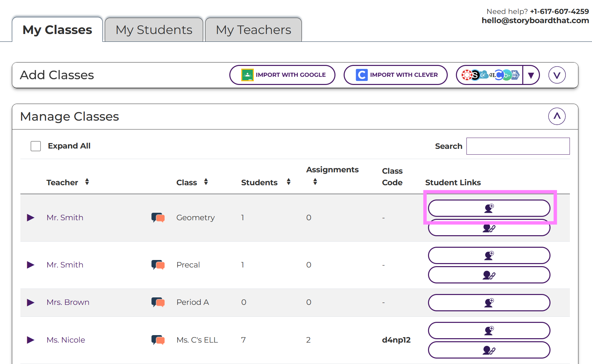The image size is (592, 364).
Task: Click add-student icon button for Period A
Action: 489,302
